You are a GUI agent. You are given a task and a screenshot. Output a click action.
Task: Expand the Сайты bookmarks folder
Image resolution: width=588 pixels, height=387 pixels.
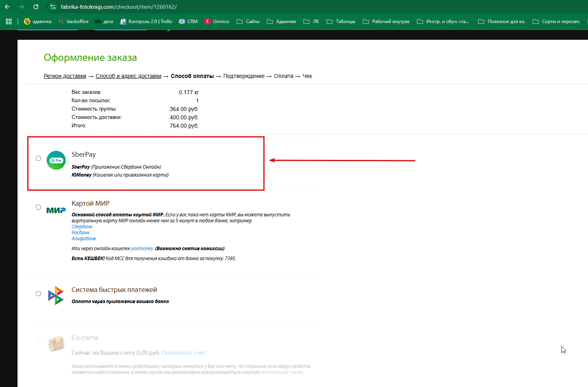[x=248, y=21]
